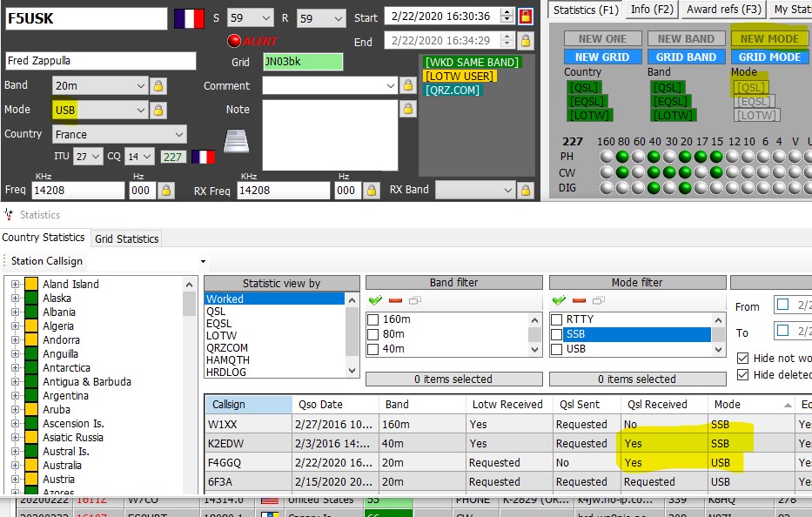
Task: Lock the Band field with its padlock
Action: click(x=158, y=85)
